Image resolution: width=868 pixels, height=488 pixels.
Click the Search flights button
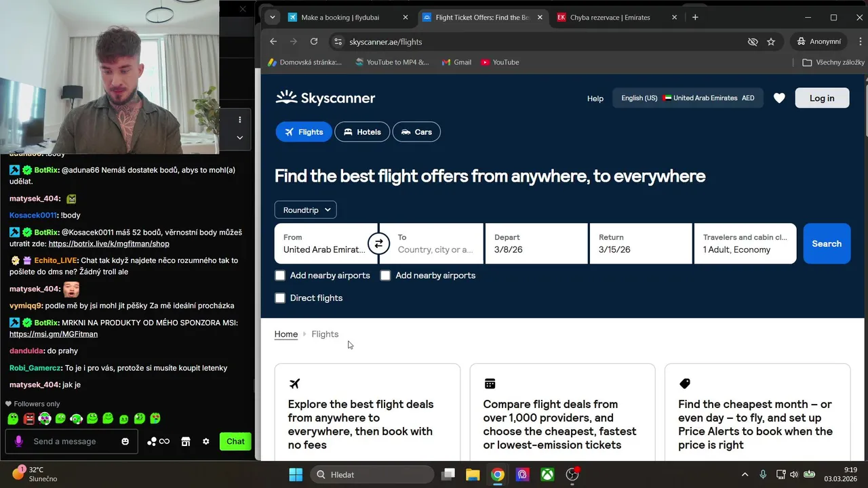pos(827,243)
